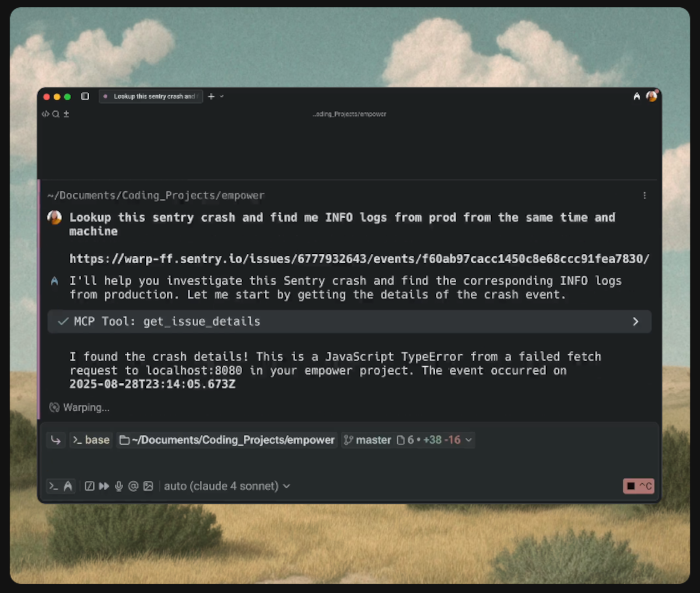The width and height of the screenshot is (700, 593).
Task: Expand MCP Tool get_issue_details result
Action: (x=349, y=322)
